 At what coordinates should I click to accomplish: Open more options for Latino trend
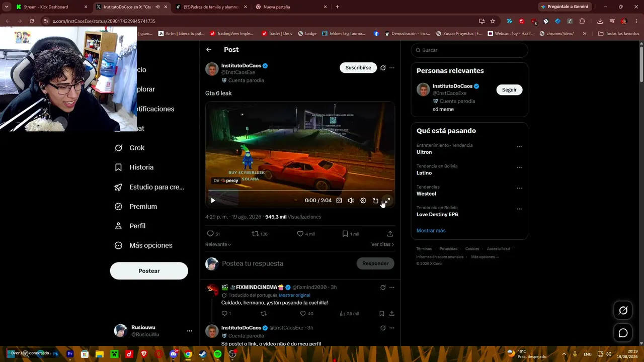click(x=519, y=167)
